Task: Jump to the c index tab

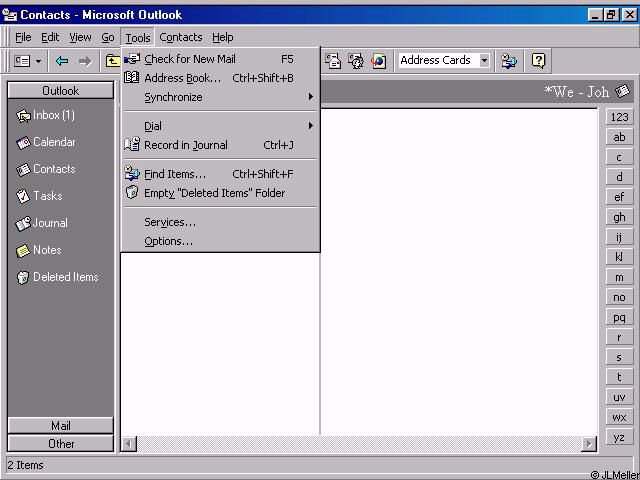Action: click(619, 157)
